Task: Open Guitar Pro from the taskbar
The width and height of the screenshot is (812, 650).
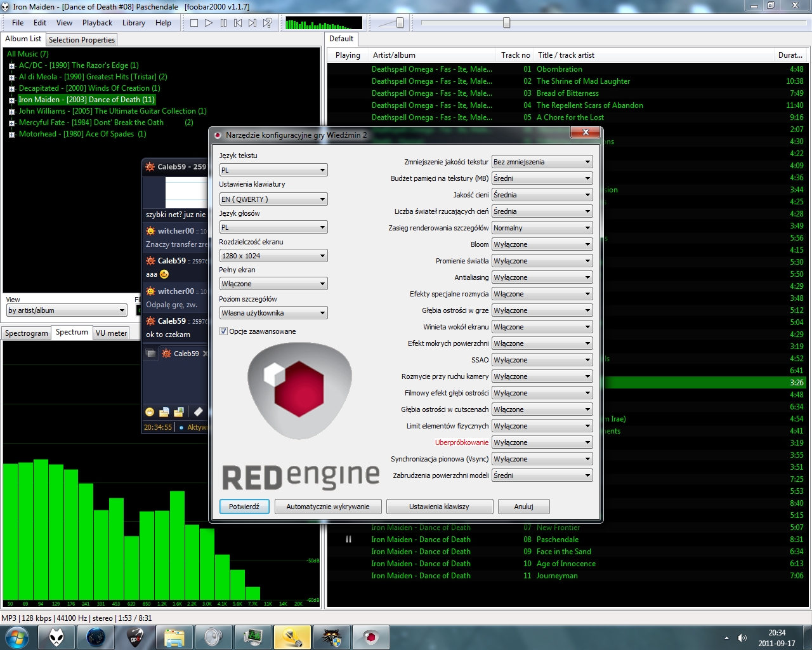Action: tap(135, 637)
